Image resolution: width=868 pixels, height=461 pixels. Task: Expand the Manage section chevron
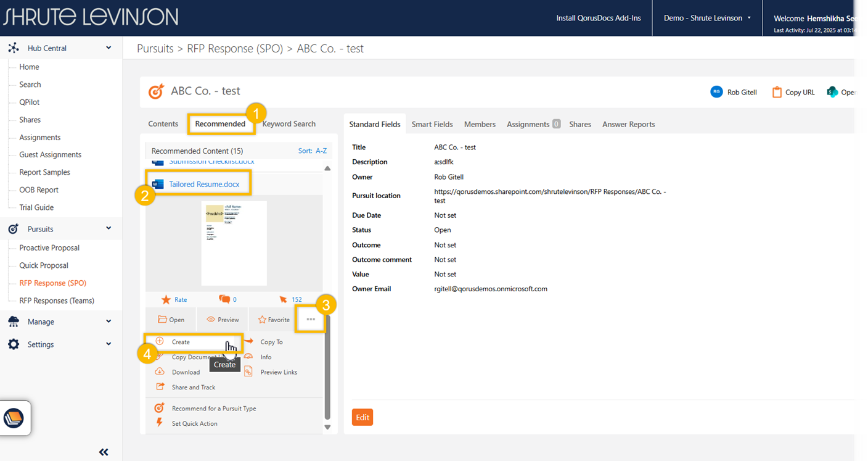click(108, 322)
